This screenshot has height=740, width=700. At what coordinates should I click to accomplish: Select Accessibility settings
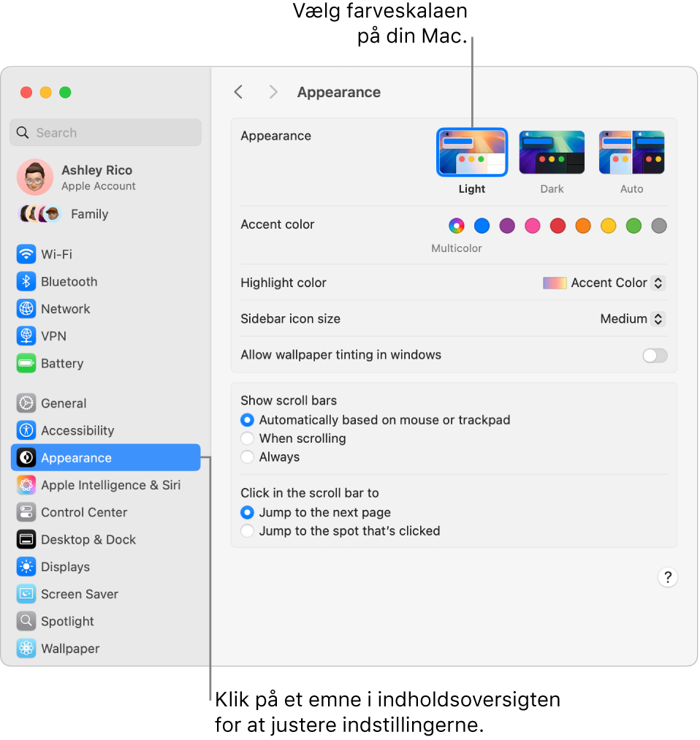[77, 430]
